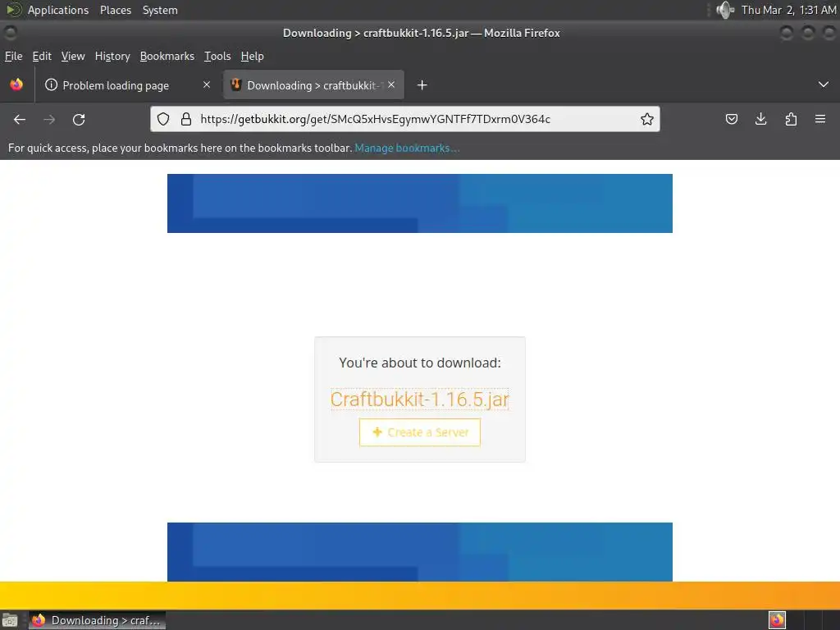Image resolution: width=840 pixels, height=630 pixels.
Task: Click the Create a Server button
Action: pos(419,432)
